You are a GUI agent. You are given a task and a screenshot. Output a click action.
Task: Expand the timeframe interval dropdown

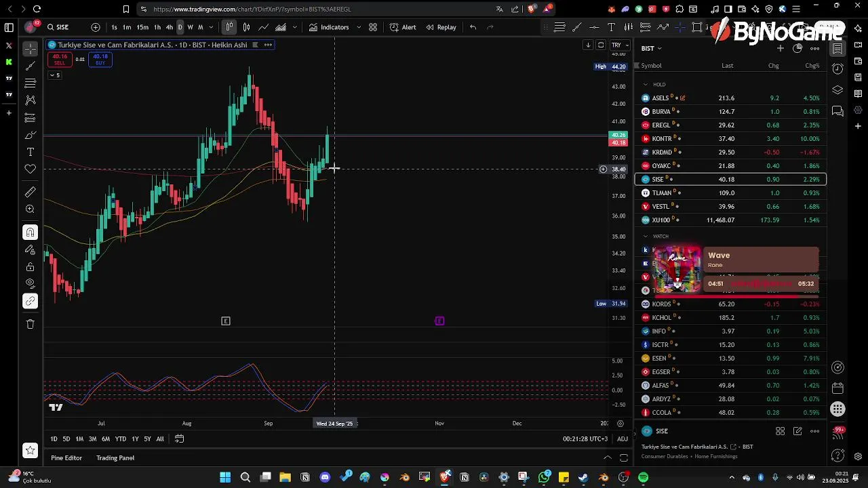[212, 27]
